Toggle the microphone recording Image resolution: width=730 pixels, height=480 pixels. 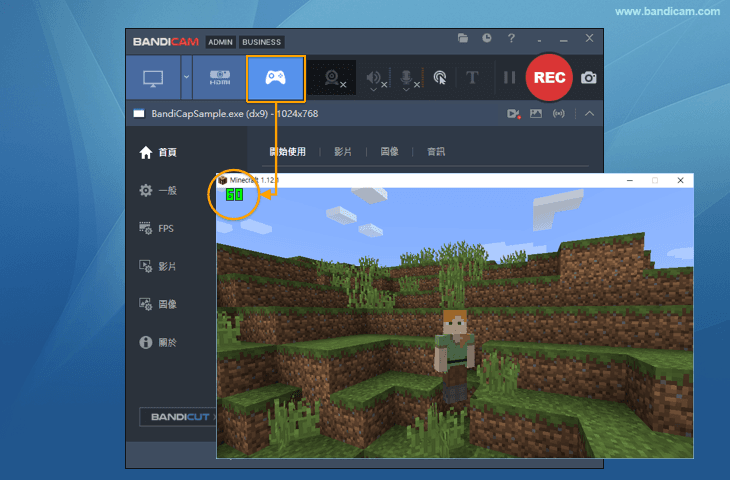(x=407, y=78)
